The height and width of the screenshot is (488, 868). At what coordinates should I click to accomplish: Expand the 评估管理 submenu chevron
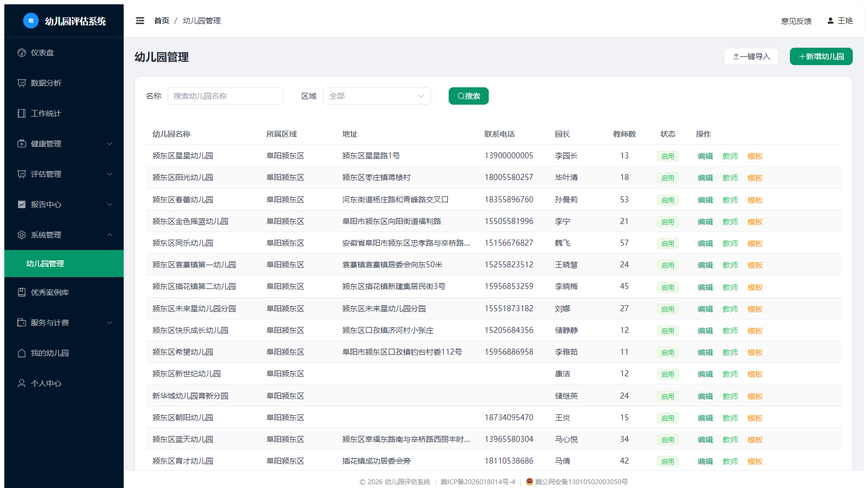(x=110, y=174)
